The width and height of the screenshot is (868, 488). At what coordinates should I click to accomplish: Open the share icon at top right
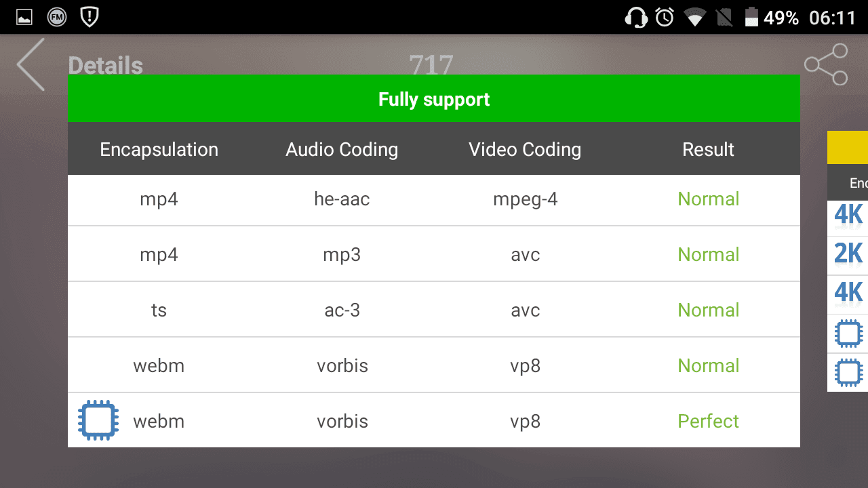coord(826,64)
